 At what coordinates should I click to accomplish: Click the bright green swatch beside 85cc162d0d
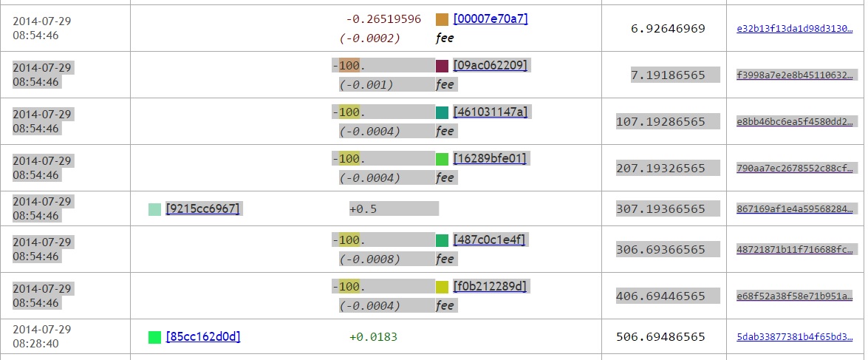pyautogui.click(x=154, y=337)
